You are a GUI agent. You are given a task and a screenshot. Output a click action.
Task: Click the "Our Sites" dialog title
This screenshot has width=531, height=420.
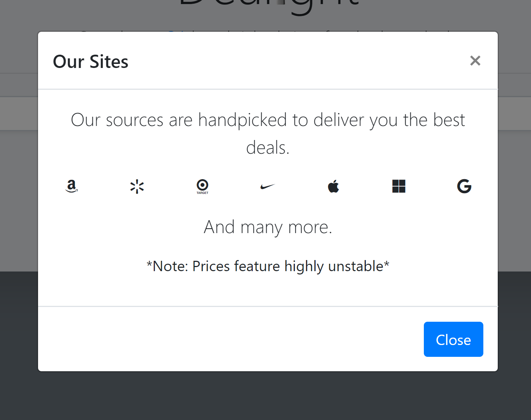(91, 61)
